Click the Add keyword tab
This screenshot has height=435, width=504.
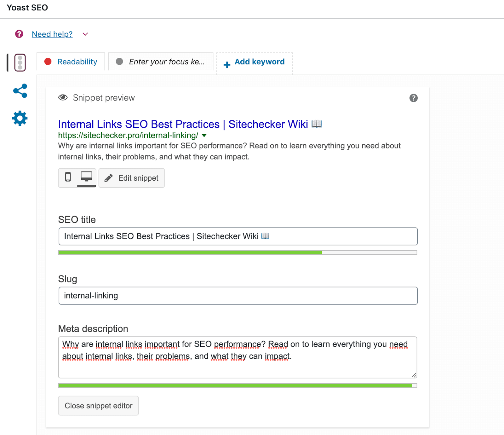[x=255, y=63]
